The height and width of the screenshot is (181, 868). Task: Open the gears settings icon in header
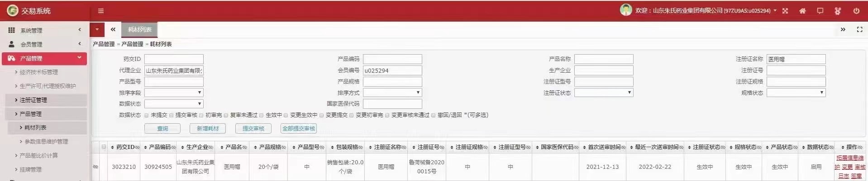coord(838,11)
